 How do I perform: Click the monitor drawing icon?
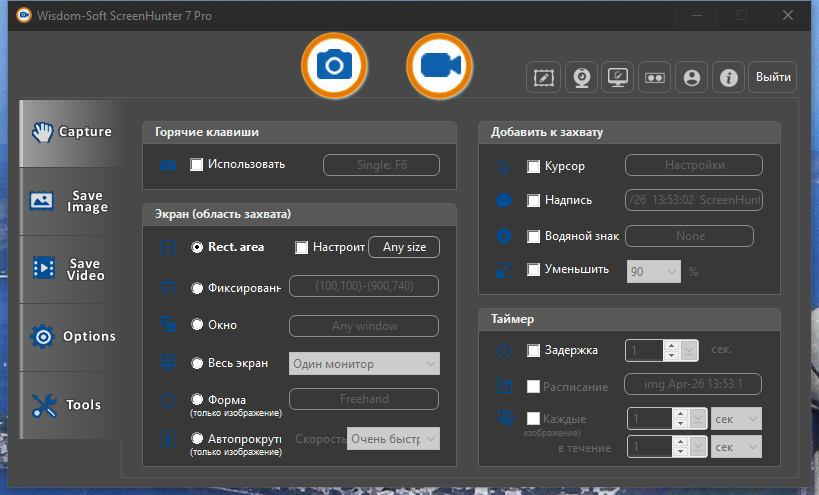pyautogui.click(x=619, y=77)
